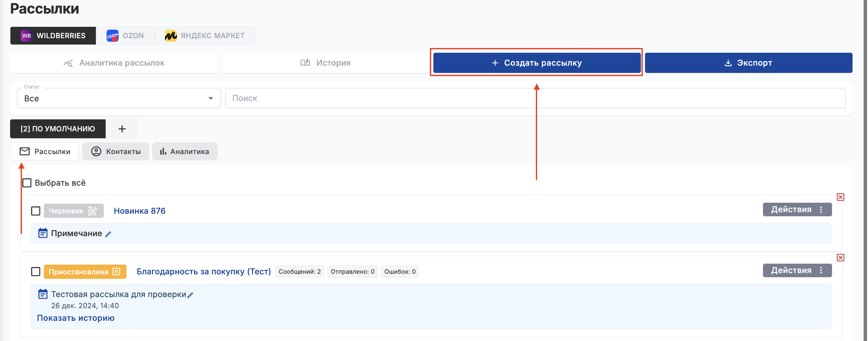
Task: Switch to the Рассылки sub-tab
Action: click(44, 152)
